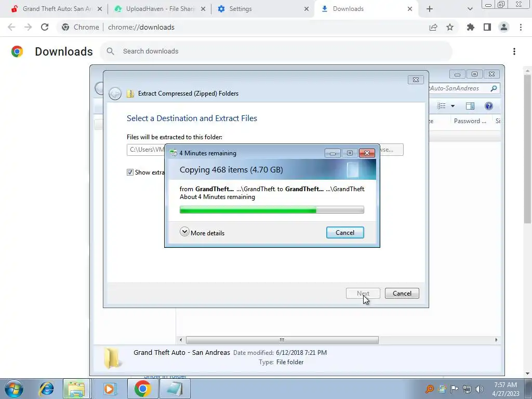This screenshot has width=532, height=399.
Task: Open Explorer view options dropdown arrow
Action: click(x=453, y=106)
